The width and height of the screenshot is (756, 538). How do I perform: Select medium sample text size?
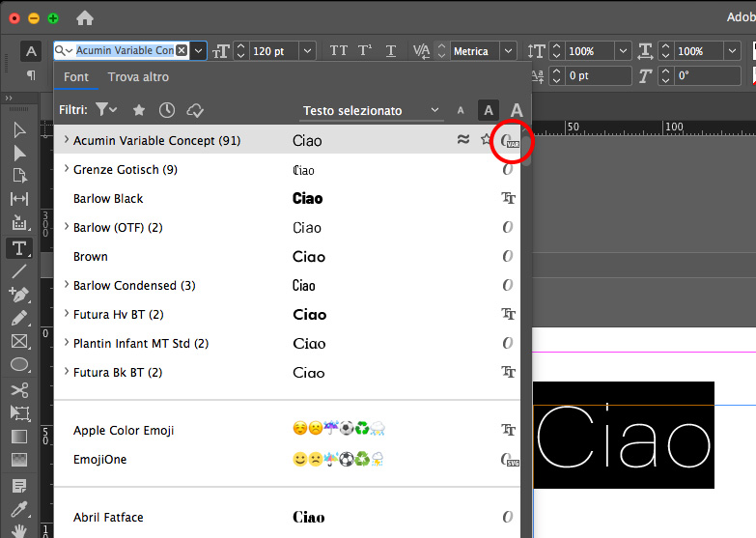(489, 110)
